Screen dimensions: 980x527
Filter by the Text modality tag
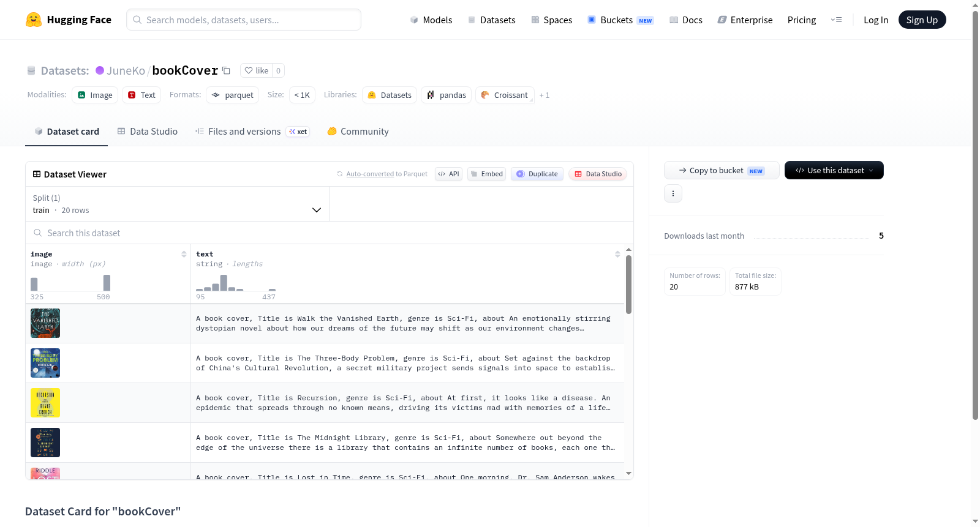click(x=141, y=95)
